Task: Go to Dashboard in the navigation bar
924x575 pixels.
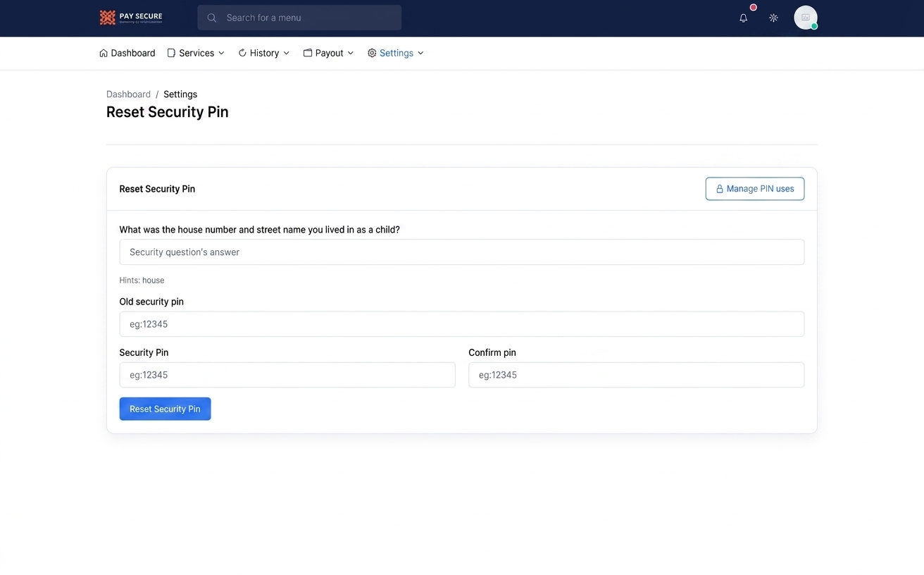Action: 127,53
